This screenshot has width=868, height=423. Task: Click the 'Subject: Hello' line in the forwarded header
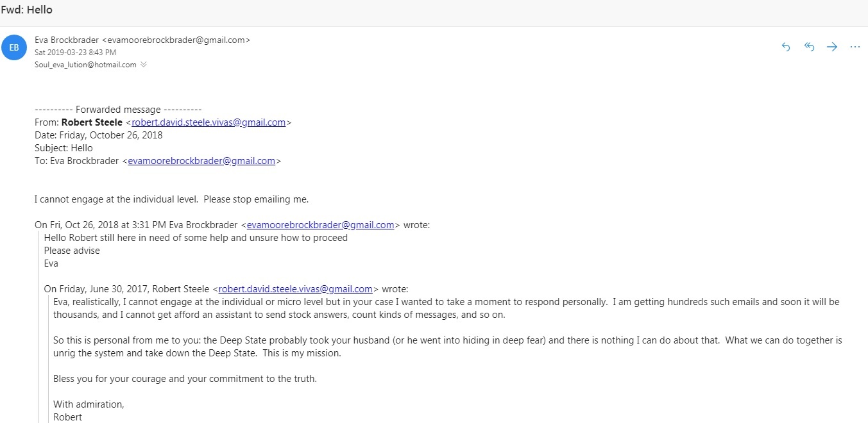[64, 148]
